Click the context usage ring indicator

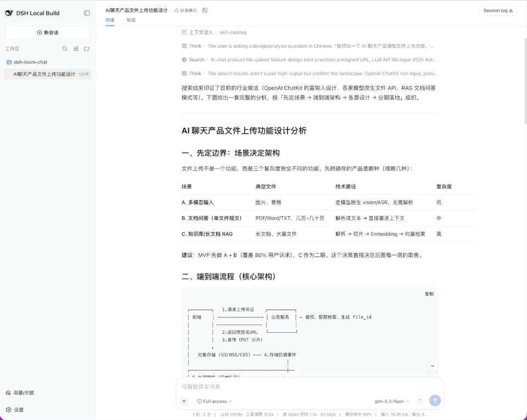420,401
